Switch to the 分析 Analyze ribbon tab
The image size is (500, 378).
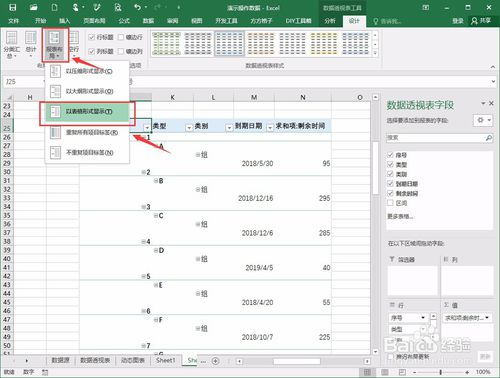[x=330, y=21]
